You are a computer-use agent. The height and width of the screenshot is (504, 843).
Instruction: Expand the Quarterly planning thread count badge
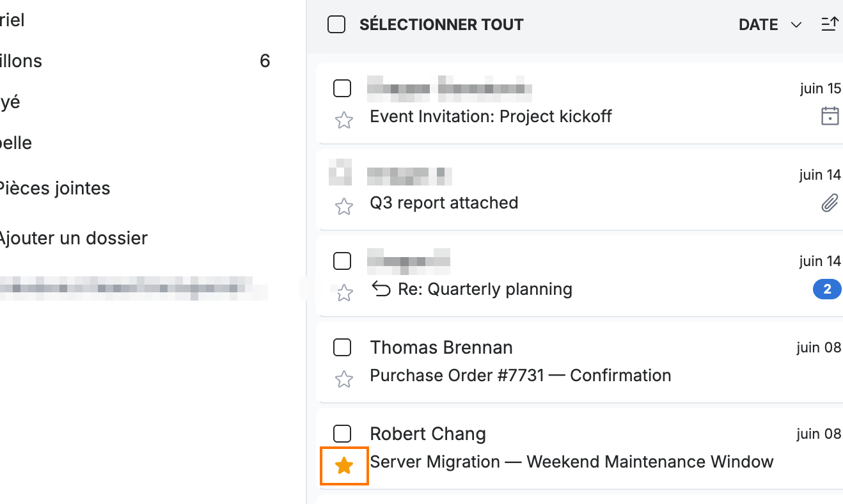click(827, 290)
